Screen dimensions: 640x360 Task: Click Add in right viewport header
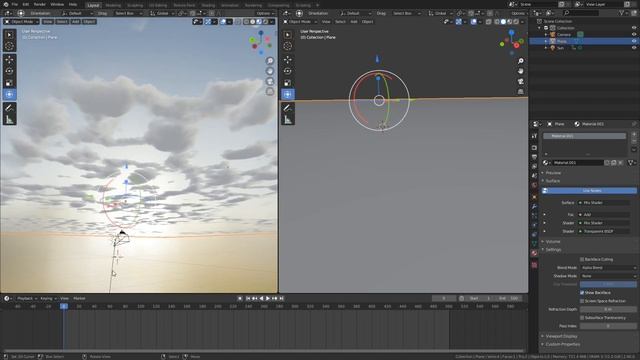(x=354, y=22)
